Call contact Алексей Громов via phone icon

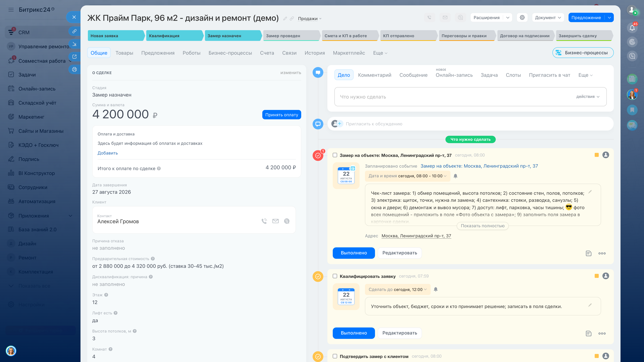coord(264,221)
